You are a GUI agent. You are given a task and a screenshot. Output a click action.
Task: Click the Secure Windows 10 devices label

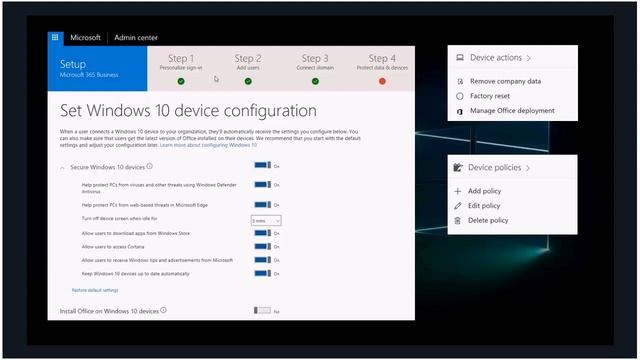(x=107, y=167)
